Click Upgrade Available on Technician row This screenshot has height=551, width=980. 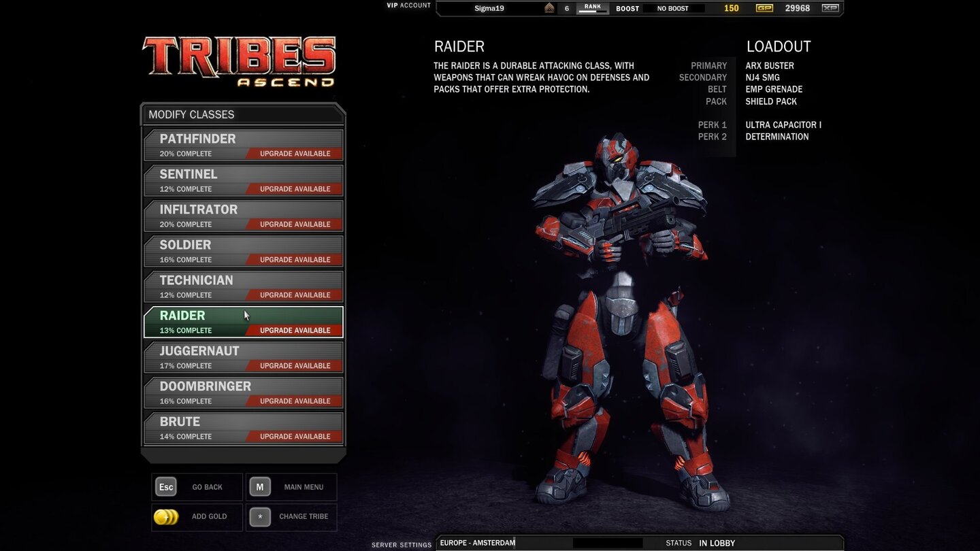tap(295, 295)
